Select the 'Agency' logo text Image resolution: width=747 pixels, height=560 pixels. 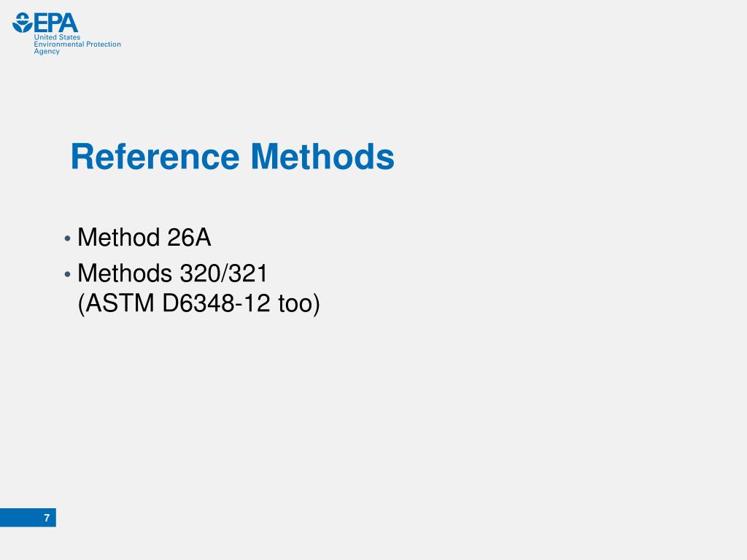(47, 52)
